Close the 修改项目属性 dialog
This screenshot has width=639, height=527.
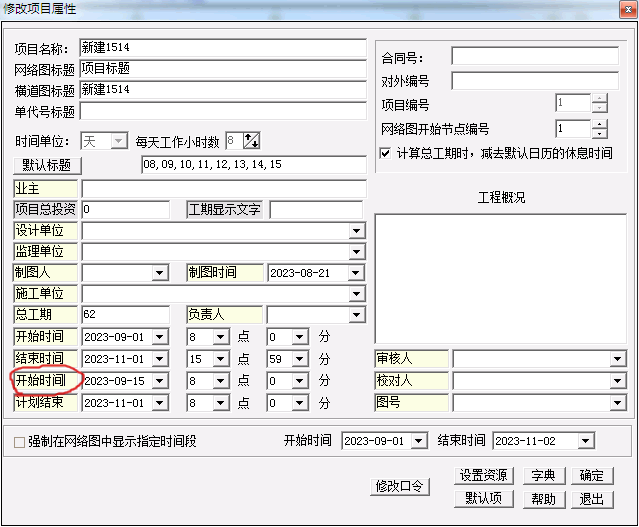pyautogui.click(x=628, y=10)
